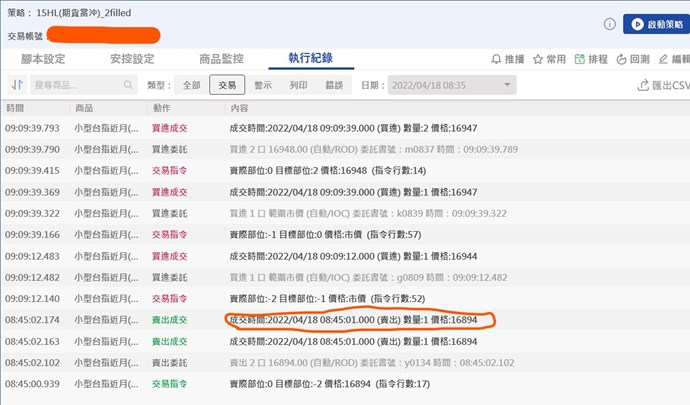Select the 全部 type filter
Image resolution: width=690 pixels, height=405 pixels.
coord(191,86)
